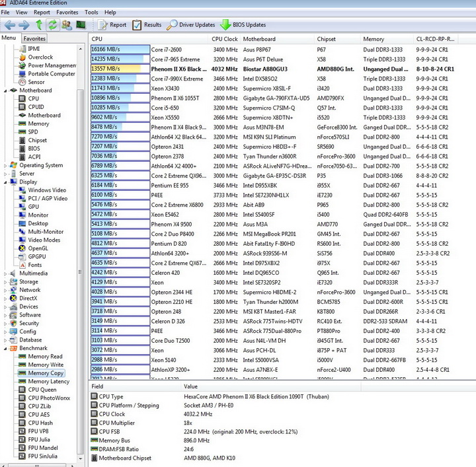Viewport: 476px width, 467px height.
Task: Sort by the Motherboard column header
Action: click(x=278, y=39)
